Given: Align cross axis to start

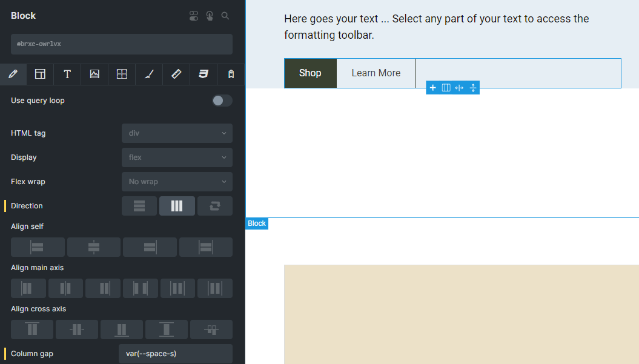Looking at the screenshot, I should point(32,329).
